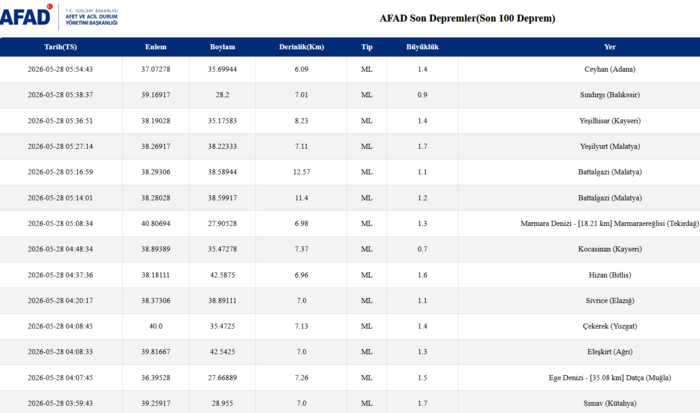Screen dimensions: 700x413
Task: Click depth value 12.57
Action: [301, 172]
